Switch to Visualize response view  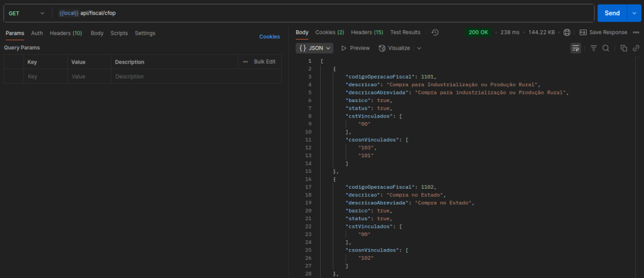(394, 48)
